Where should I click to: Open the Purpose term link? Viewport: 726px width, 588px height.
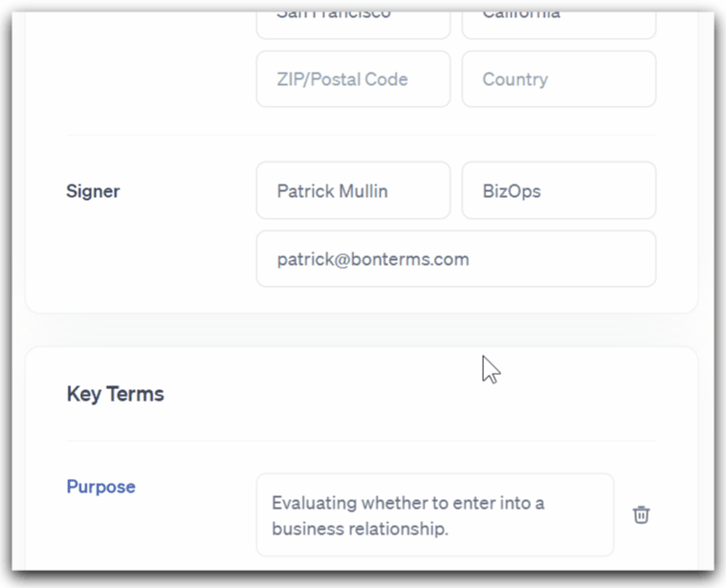pyautogui.click(x=100, y=487)
